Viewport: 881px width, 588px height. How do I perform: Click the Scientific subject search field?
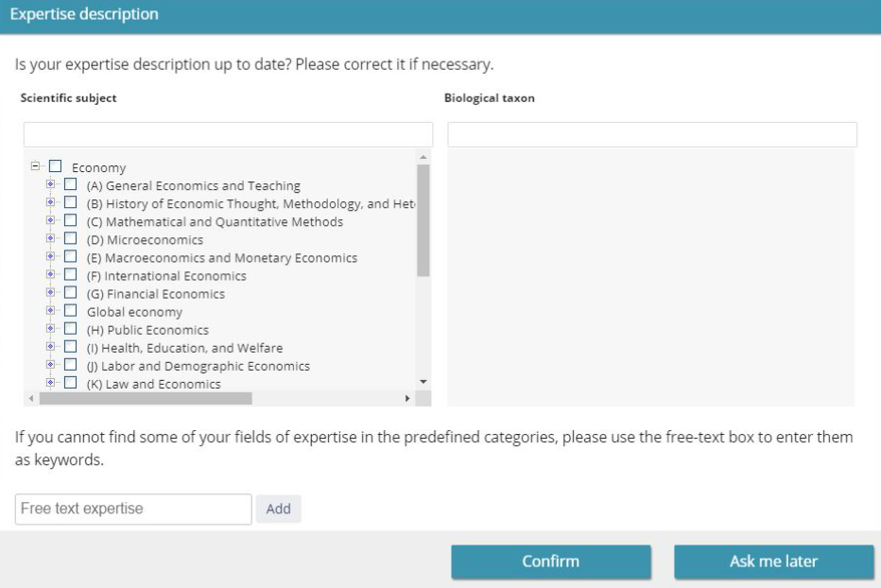(228, 134)
